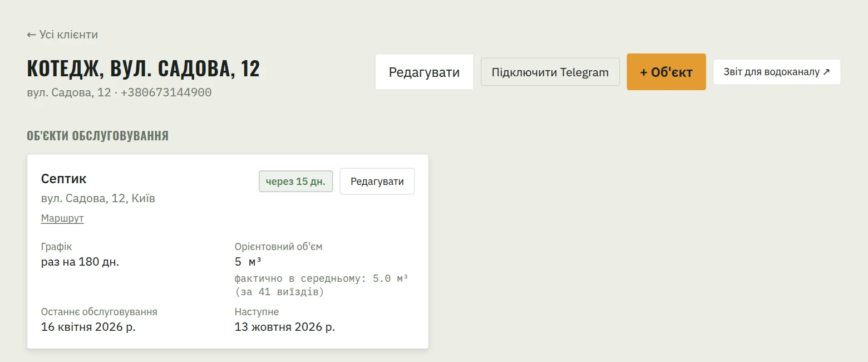Screen dimensions: 868x362
Task: Click the 'фактично в середньому: 5.0 м³' note
Action: pyautogui.click(x=322, y=278)
